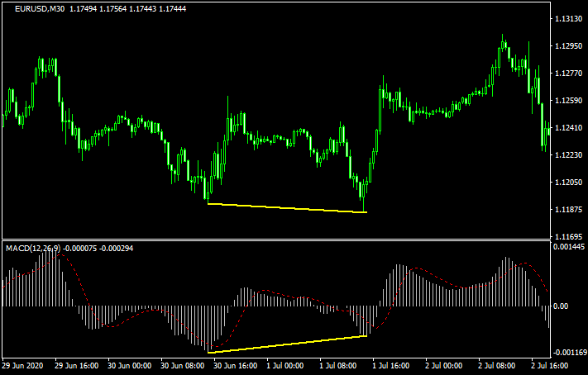This screenshot has width=588, height=375.
Task: Click the MACD 0.00 zero level label
Action: point(564,306)
